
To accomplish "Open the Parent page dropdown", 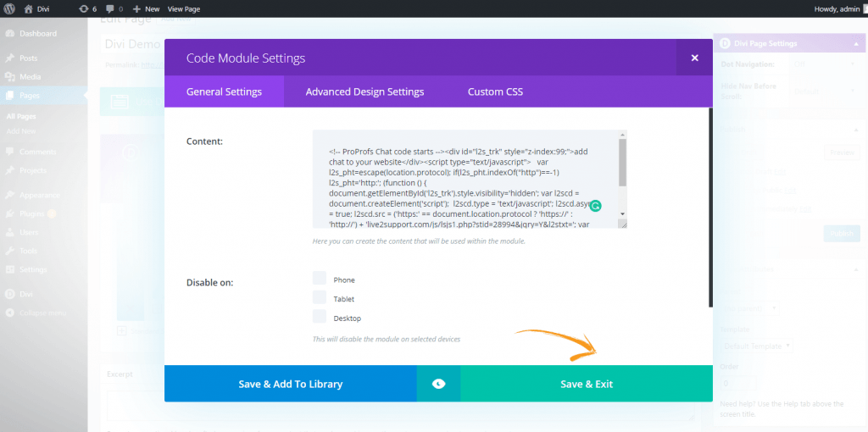I will point(749,307).
